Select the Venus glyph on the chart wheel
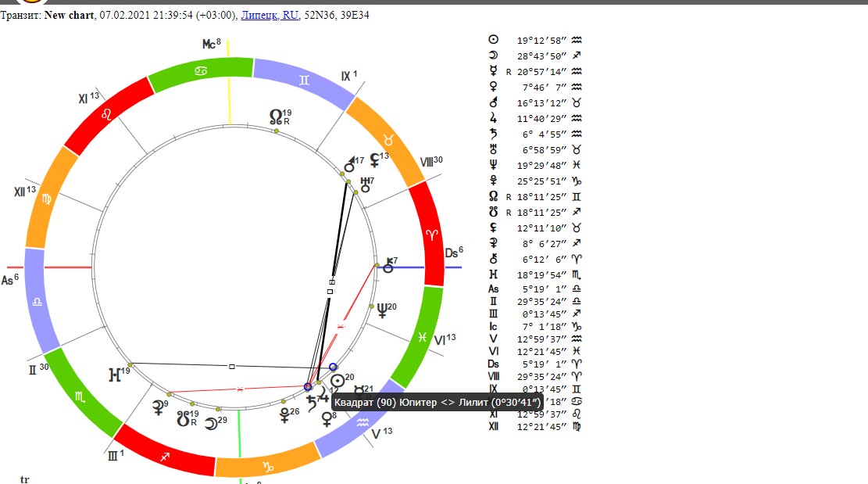 click(x=327, y=420)
